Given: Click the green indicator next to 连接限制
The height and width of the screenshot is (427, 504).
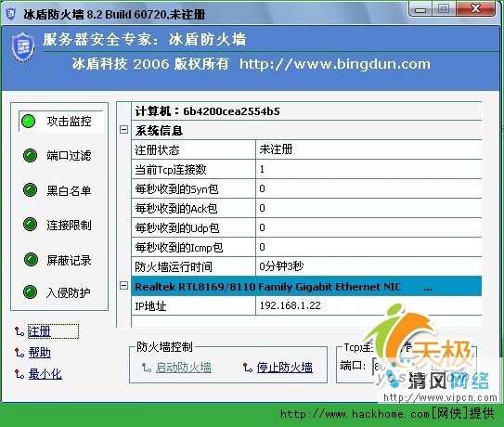Looking at the screenshot, I should (x=31, y=225).
